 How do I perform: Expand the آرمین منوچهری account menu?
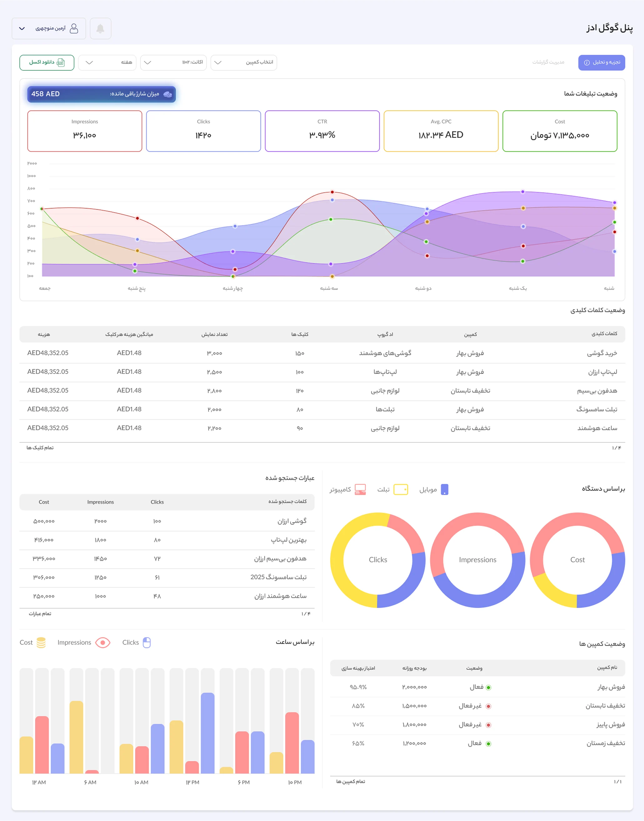pyautogui.click(x=49, y=28)
